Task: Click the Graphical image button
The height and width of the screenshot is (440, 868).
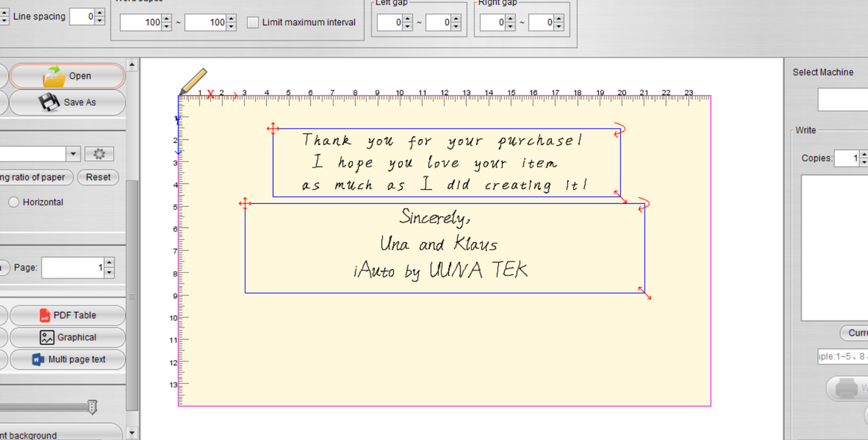Action: coord(67,337)
